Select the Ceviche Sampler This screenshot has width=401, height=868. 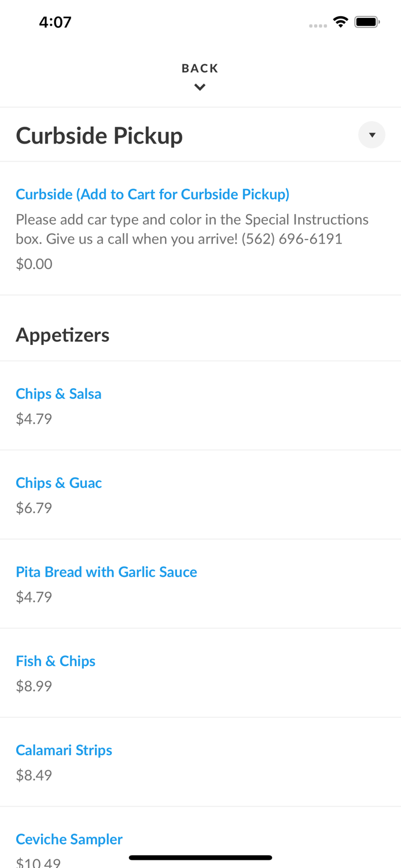[x=69, y=839]
